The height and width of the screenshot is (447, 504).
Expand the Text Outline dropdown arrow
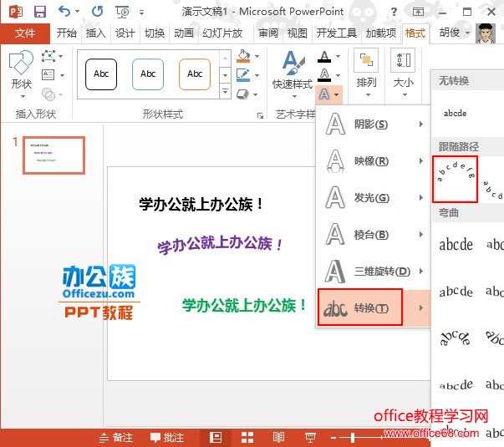(338, 75)
